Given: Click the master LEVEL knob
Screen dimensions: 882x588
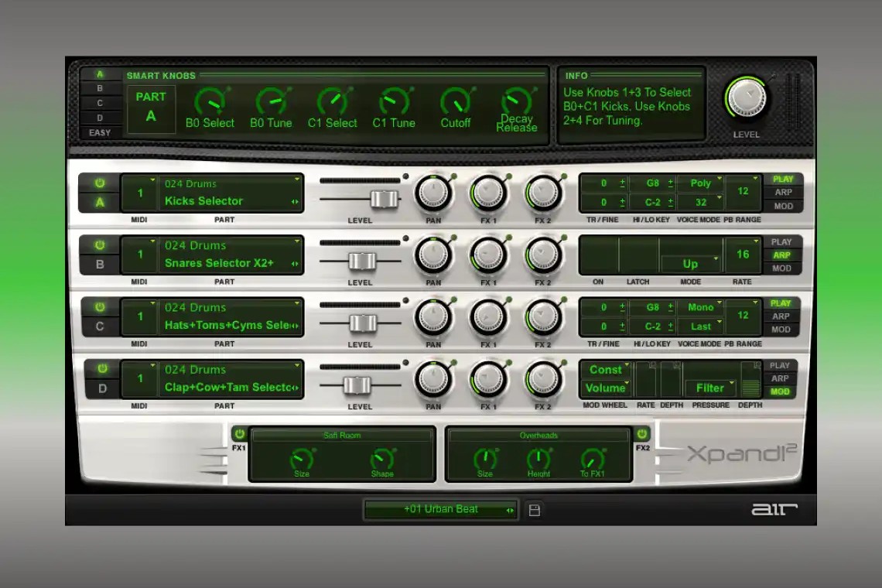Looking at the screenshot, I should 747,98.
